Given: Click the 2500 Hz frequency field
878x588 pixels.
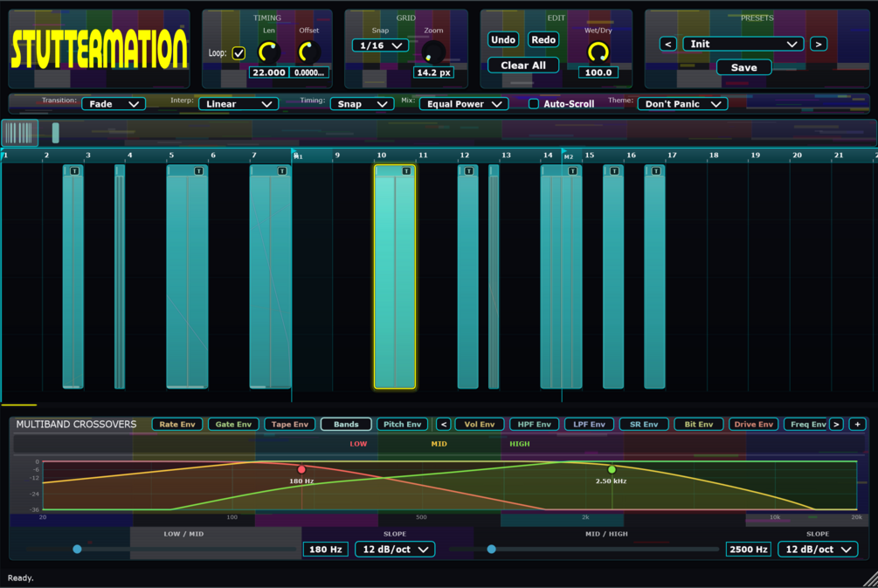Looking at the screenshot, I should pos(749,550).
